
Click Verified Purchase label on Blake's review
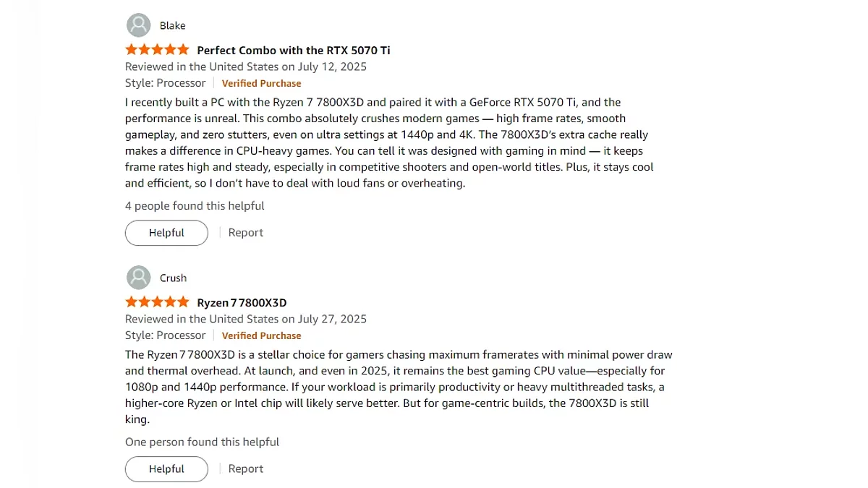tap(261, 83)
